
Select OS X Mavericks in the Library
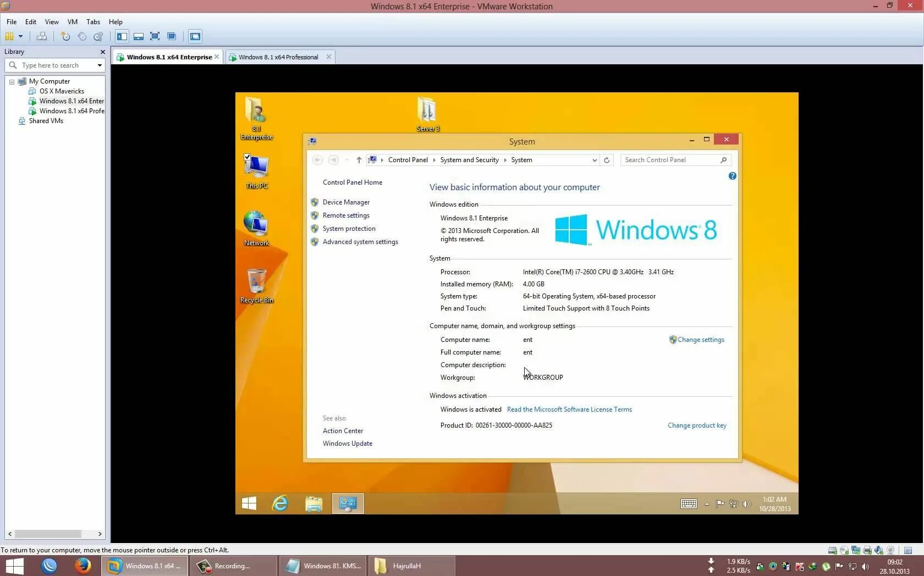[62, 91]
